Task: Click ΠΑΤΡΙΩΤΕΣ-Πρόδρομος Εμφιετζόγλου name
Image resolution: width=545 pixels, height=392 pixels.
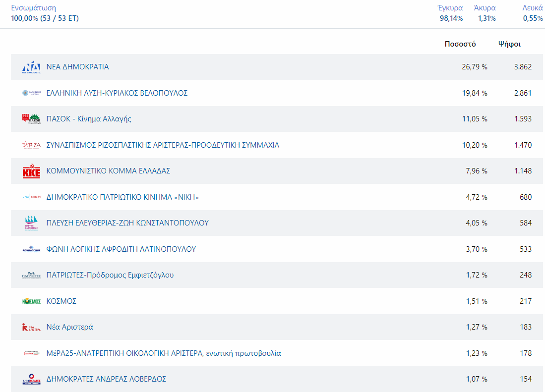Action: (110, 275)
